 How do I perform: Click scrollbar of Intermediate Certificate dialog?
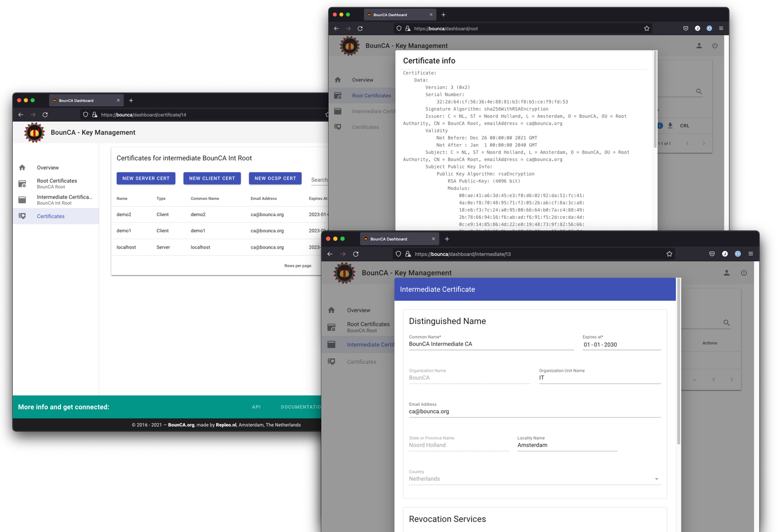point(679,362)
